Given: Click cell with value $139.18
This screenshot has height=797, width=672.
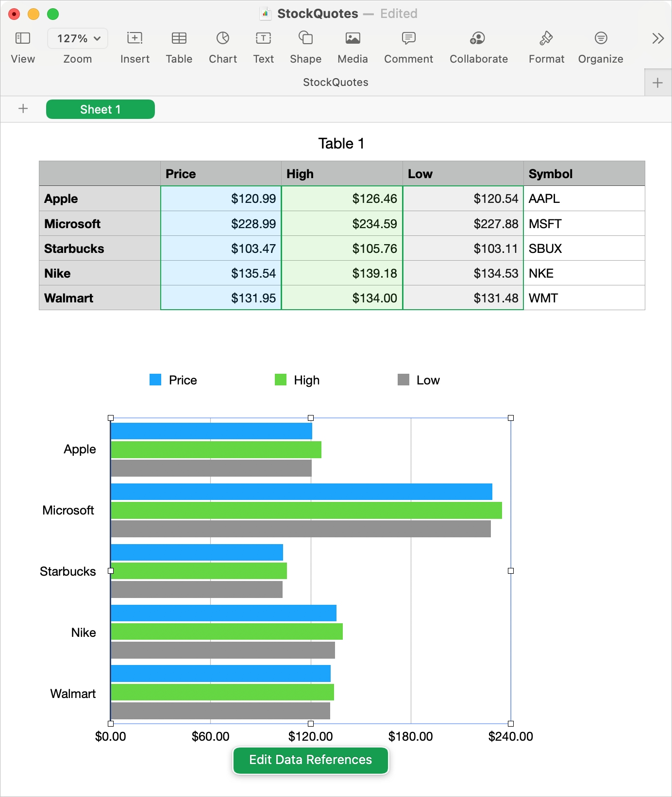Looking at the screenshot, I should click(342, 273).
